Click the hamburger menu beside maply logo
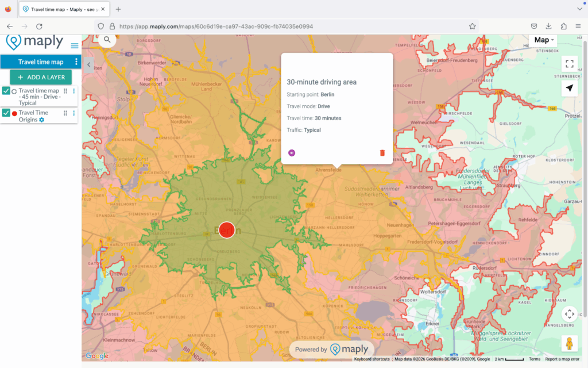Screen dimensions: 588x368 75,45
